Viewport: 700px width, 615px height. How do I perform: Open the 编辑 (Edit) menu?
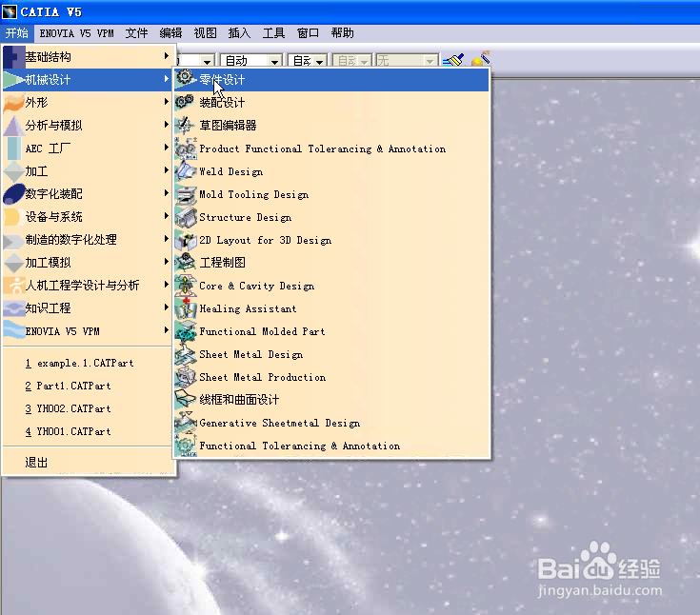[170, 33]
